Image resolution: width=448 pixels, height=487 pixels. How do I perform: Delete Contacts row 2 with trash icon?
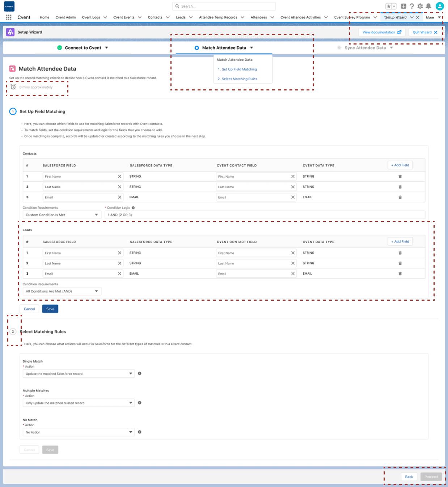[400, 187]
